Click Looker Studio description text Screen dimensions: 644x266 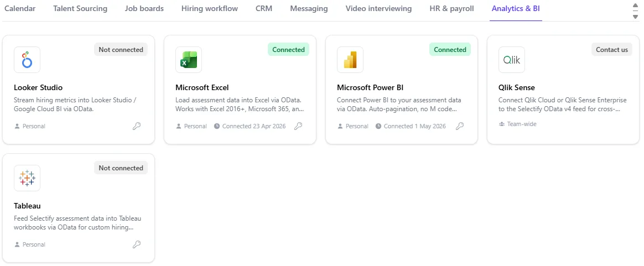(x=75, y=105)
